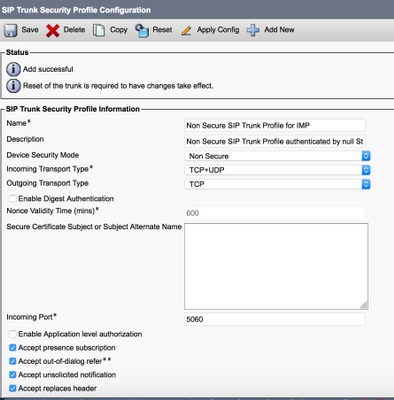Click the 'SIP Trunk Security Profile Configuration' title
The image size is (394, 400).
point(76,10)
